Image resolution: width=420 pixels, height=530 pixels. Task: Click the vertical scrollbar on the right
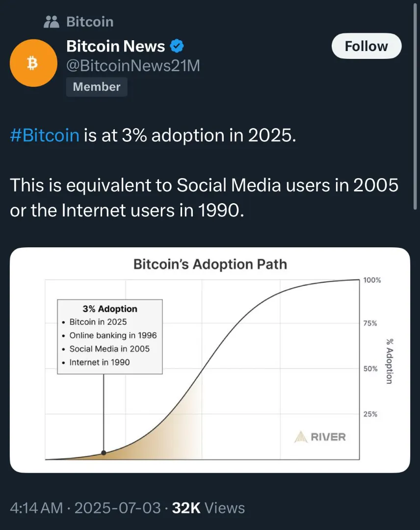pos(415,106)
